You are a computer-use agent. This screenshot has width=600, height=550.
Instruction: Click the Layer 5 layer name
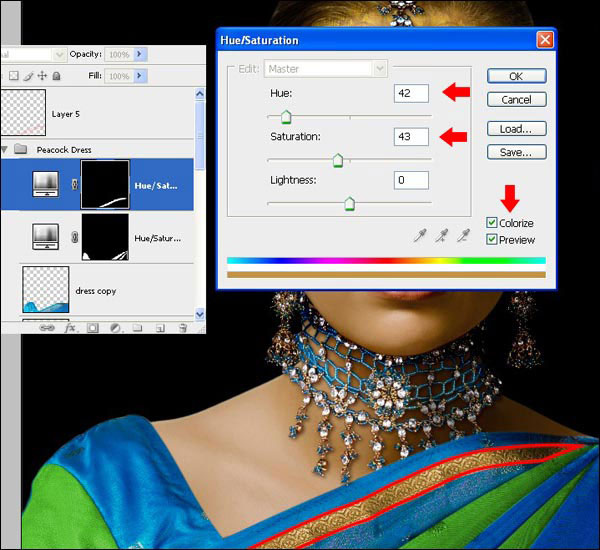click(66, 114)
